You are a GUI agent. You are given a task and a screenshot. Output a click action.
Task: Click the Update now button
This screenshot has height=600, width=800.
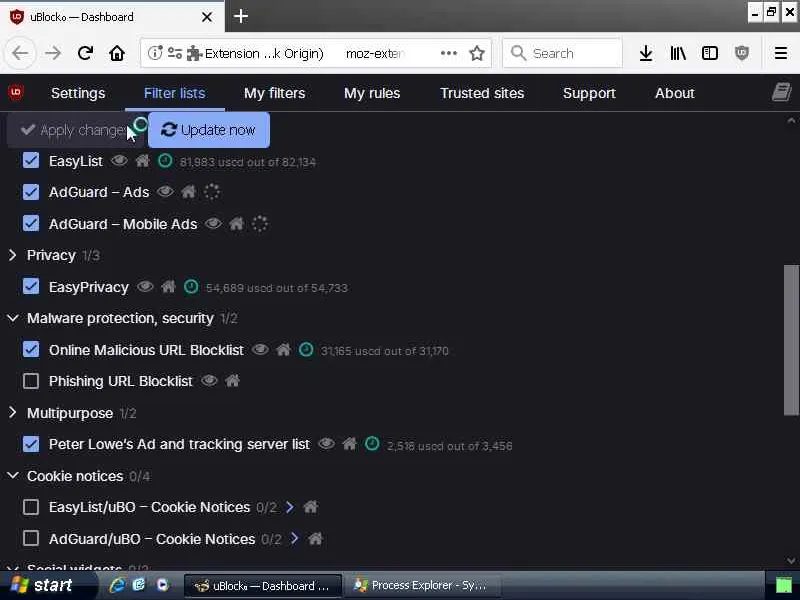[x=209, y=130]
